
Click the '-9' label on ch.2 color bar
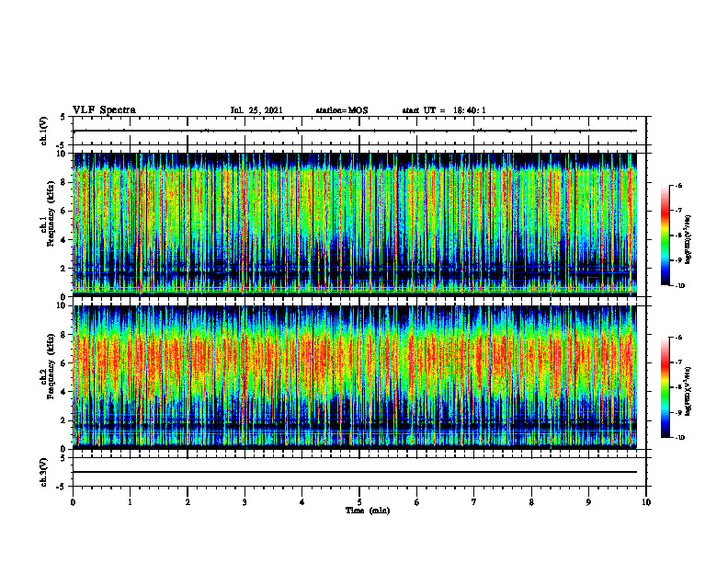pyautogui.click(x=679, y=412)
